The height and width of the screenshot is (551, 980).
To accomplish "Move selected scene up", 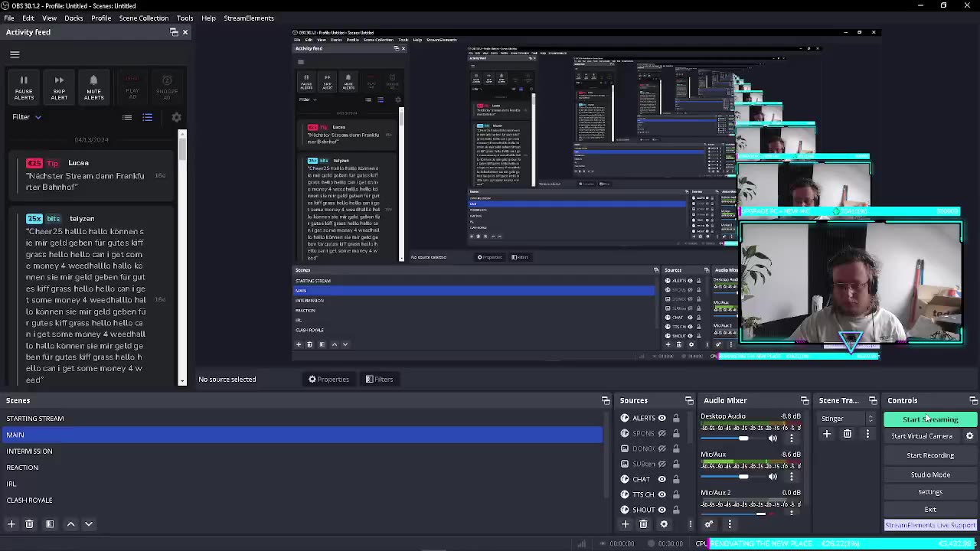I will coord(70,524).
